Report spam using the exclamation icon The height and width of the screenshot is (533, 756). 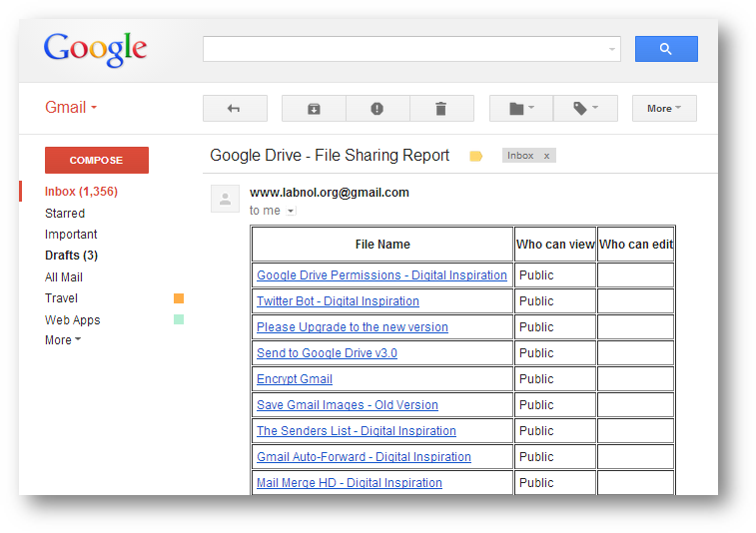[x=378, y=109]
